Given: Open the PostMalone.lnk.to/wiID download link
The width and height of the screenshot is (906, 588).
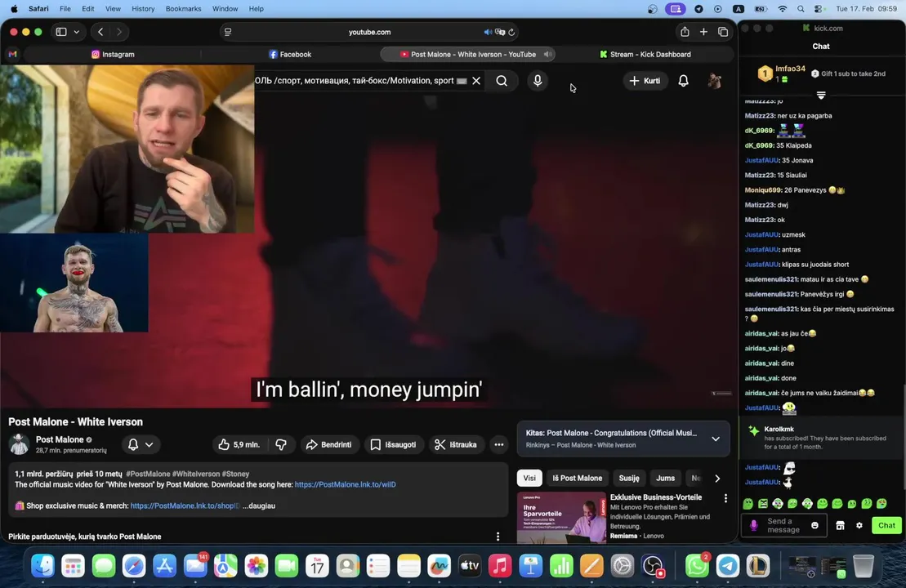Looking at the screenshot, I should (x=345, y=484).
